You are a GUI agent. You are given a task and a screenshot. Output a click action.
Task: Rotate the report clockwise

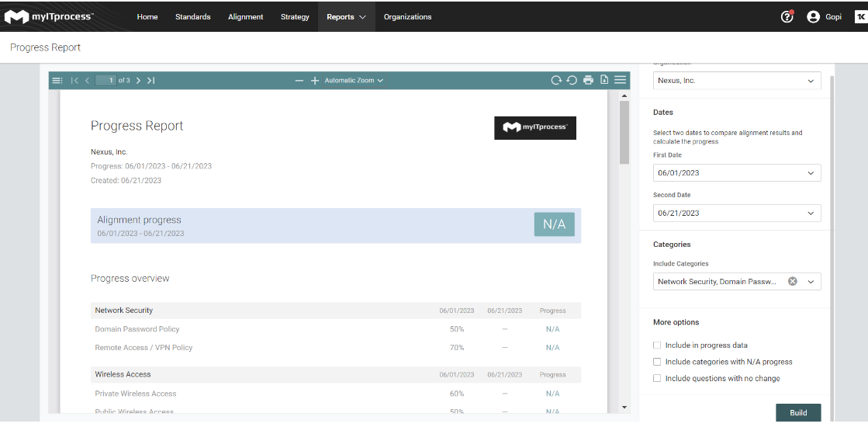[555, 80]
